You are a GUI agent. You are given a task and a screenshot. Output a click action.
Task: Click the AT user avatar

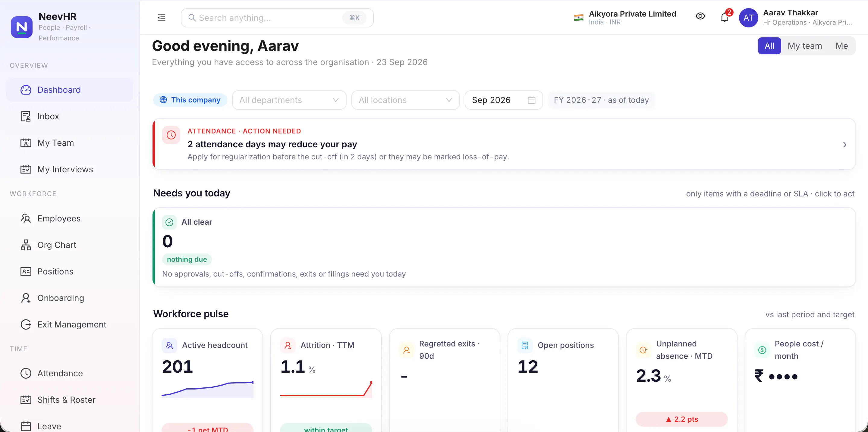click(x=748, y=18)
